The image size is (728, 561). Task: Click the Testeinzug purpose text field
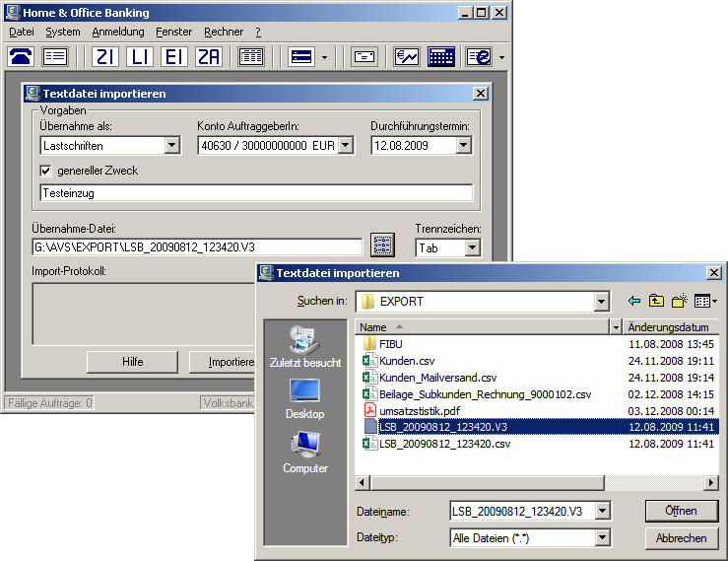click(256, 193)
